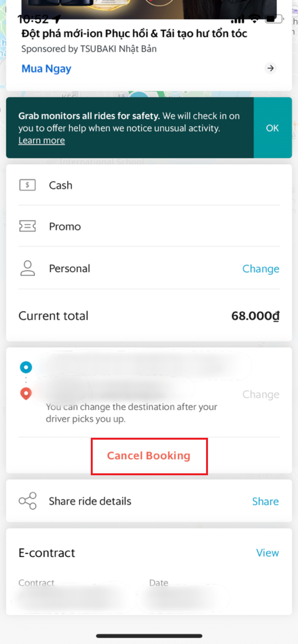Tap the share ride details icon
Screen dimensions: 298x644
click(28, 501)
